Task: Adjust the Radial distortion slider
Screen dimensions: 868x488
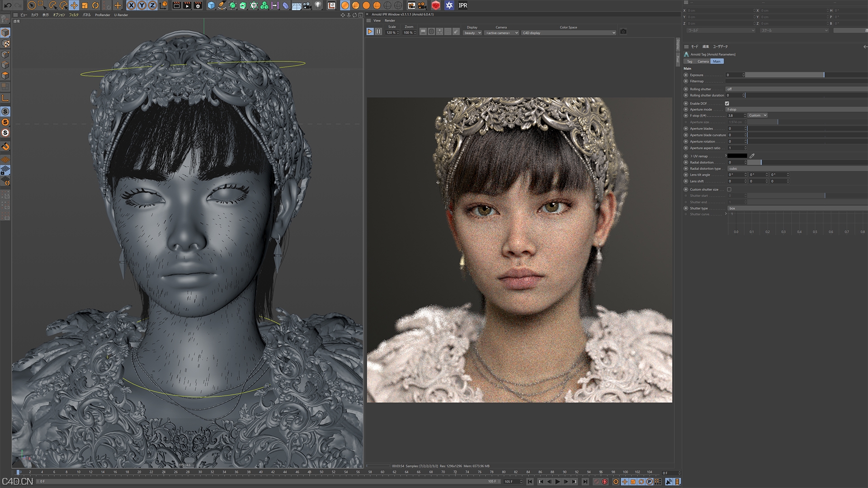Action: (x=807, y=162)
